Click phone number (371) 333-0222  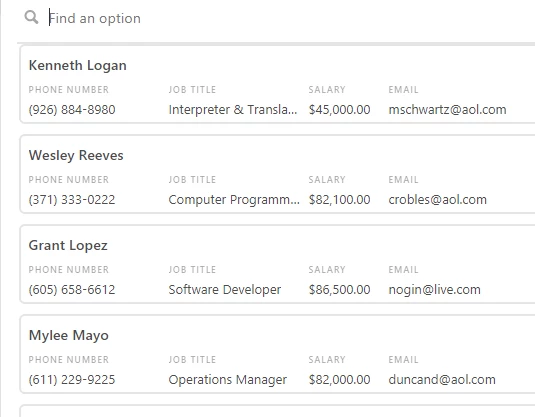tap(72, 200)
